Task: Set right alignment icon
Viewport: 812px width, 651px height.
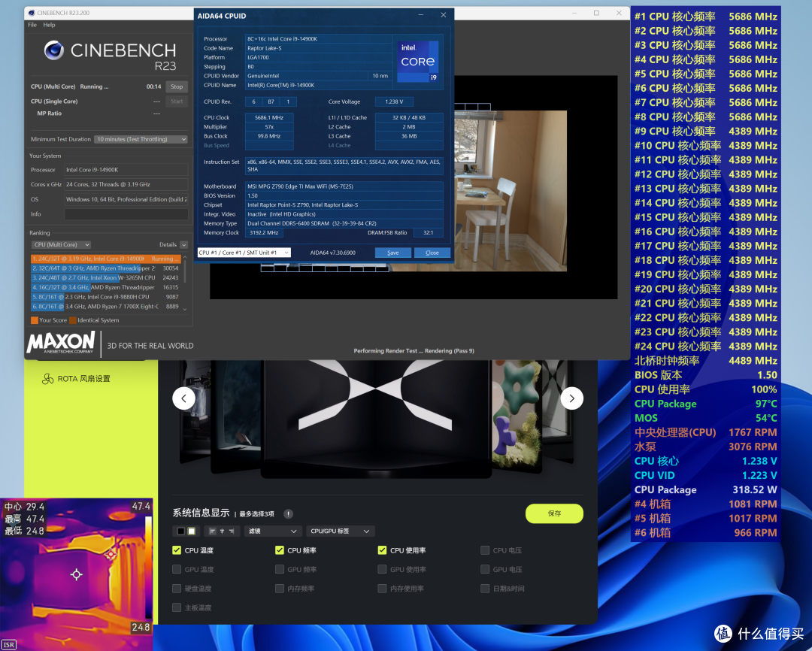Action: coord(232,531)
